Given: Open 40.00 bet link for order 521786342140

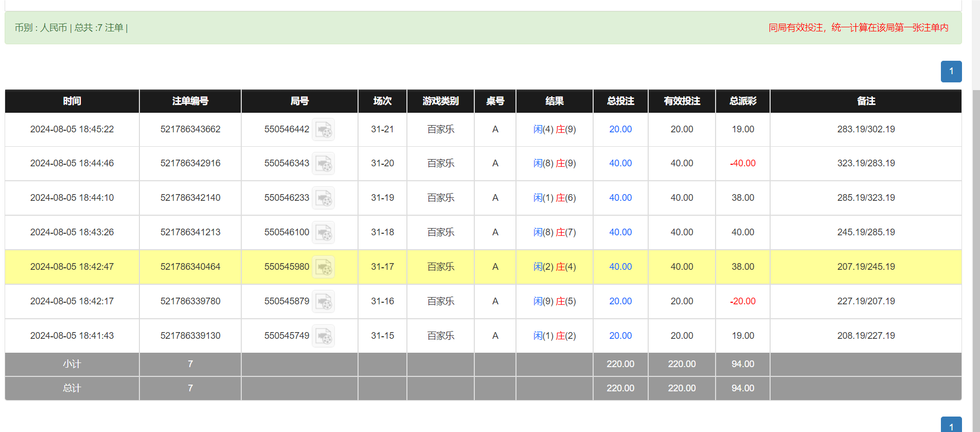Looking at the screenshot, I should coord(620,198).
